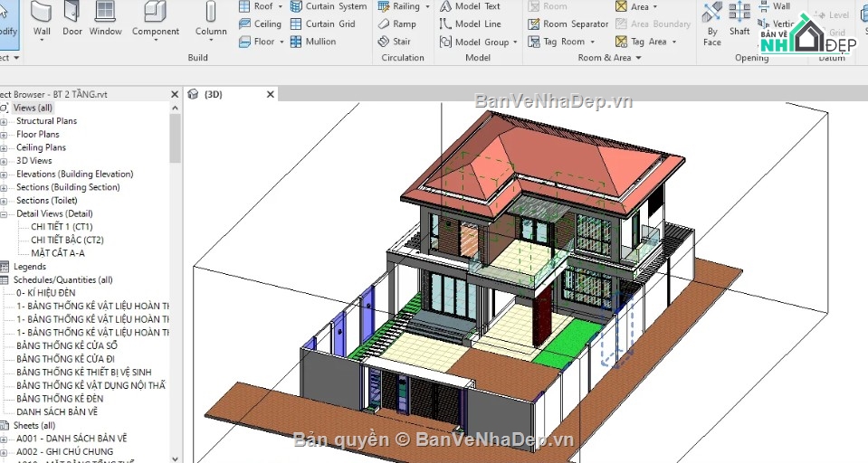The image size is (868, 463).
Task: Click the Roof tool icon
Action: (244, 6)
